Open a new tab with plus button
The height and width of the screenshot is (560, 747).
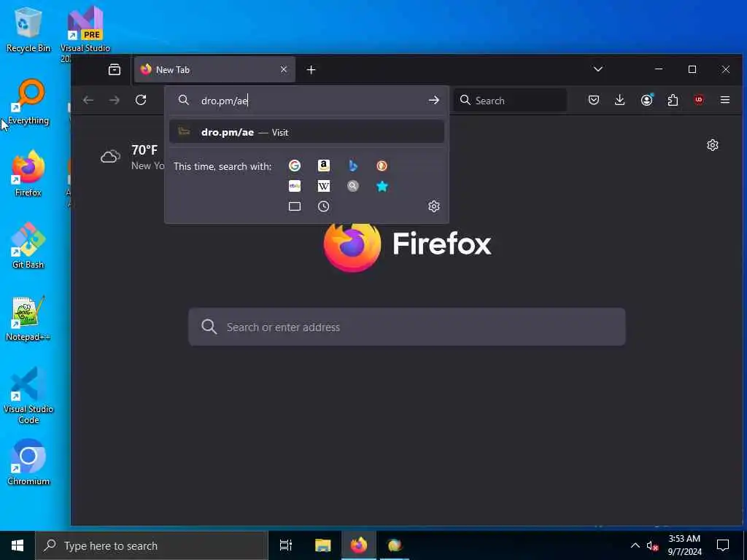click(311, 70)
